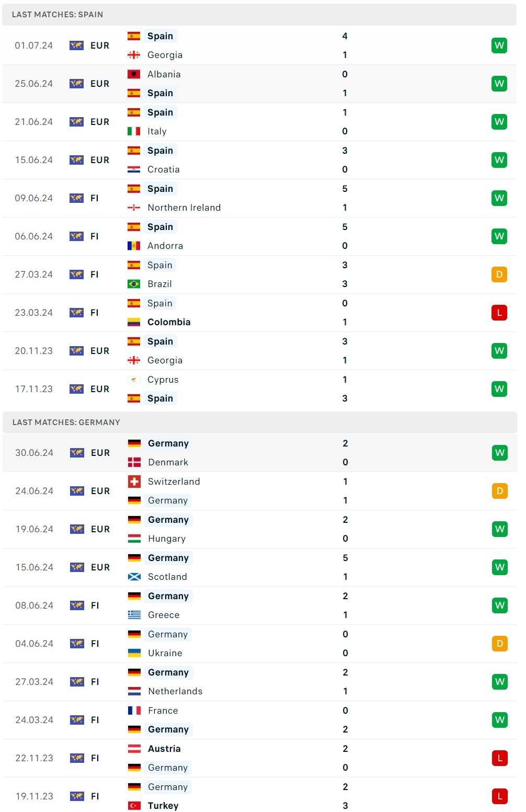Click the Denmark flag icon
Image resolution: width=526 pixels, height=812 pixels.
point(134,462)
